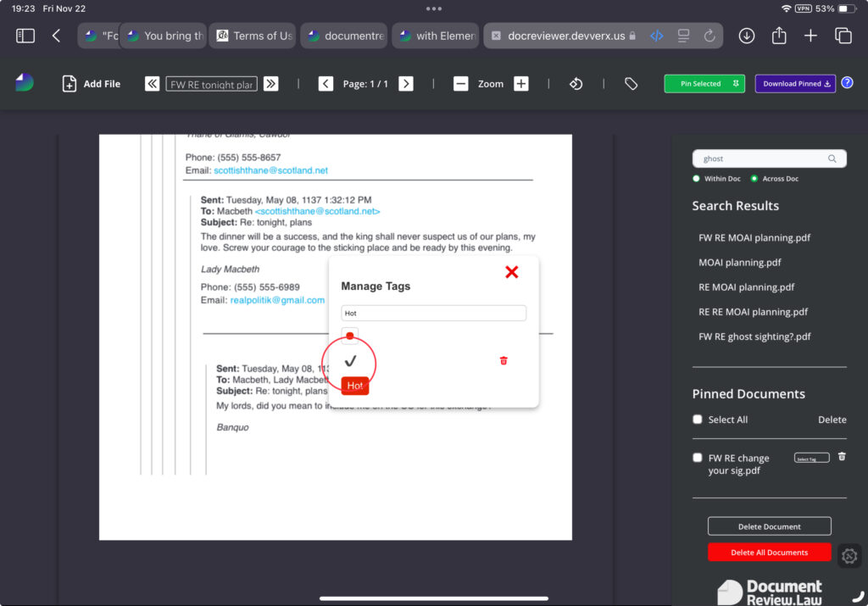Image resolution: width=868 pixels, height=606 pixels.
Task: Go to the previous document arrow
Action: [x=153, y=84]
